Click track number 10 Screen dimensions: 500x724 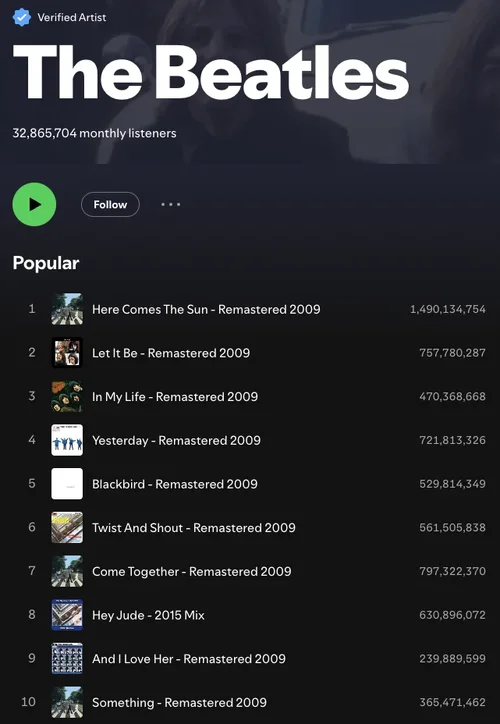(29, 702)
